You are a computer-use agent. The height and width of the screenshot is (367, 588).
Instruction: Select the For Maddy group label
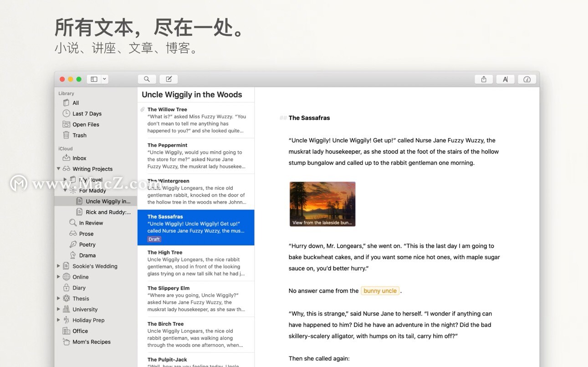[x=92, y=190]
